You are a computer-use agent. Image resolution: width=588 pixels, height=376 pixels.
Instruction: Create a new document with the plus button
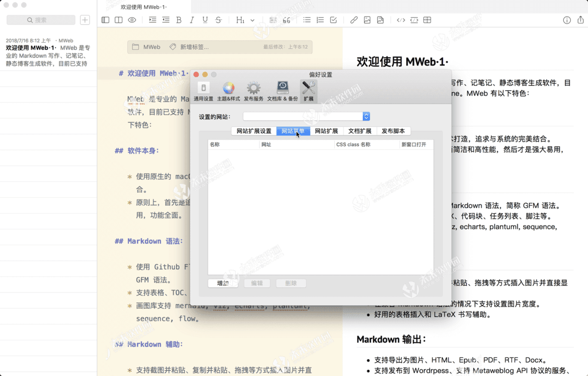coord(84,20)
